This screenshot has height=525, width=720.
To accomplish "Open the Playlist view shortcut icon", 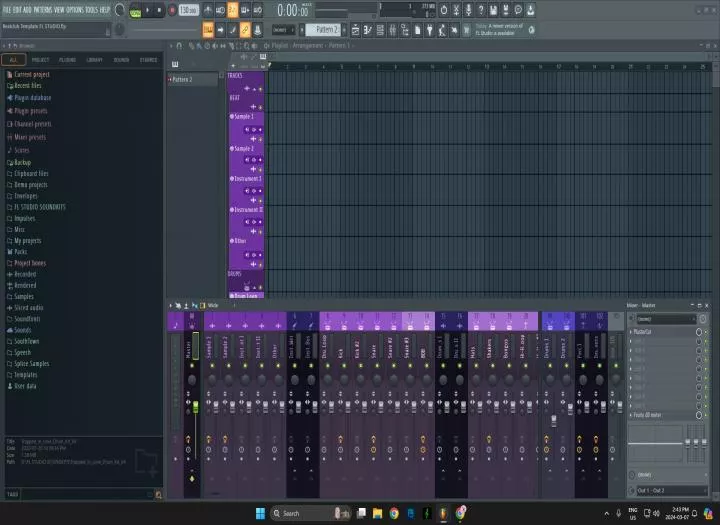I will [x=356, y=30].
